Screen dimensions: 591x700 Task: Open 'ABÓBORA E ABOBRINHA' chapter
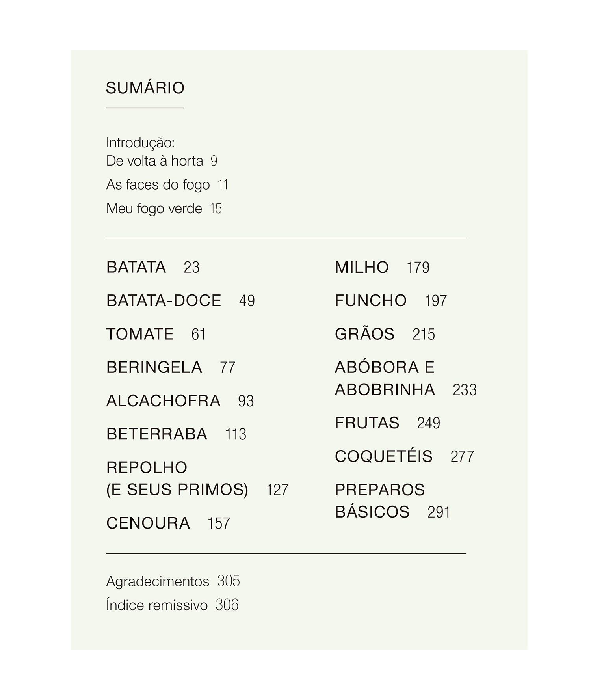point(385,378)
